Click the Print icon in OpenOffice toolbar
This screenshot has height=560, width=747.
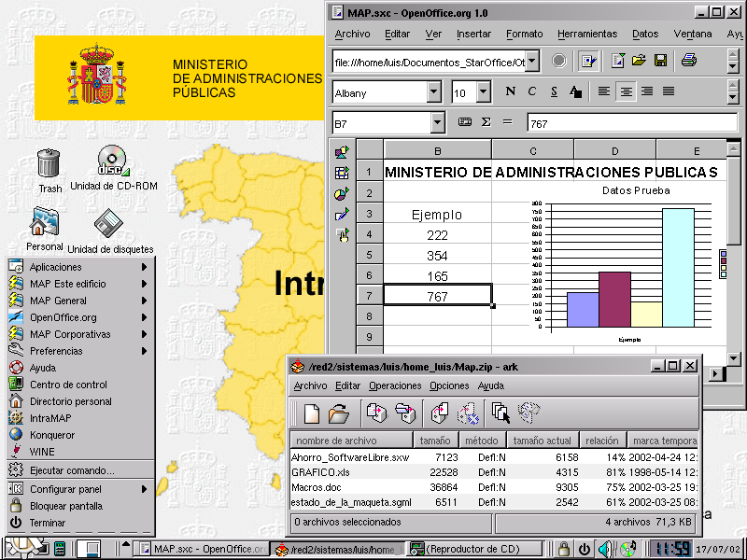click(x=689, y=61)
